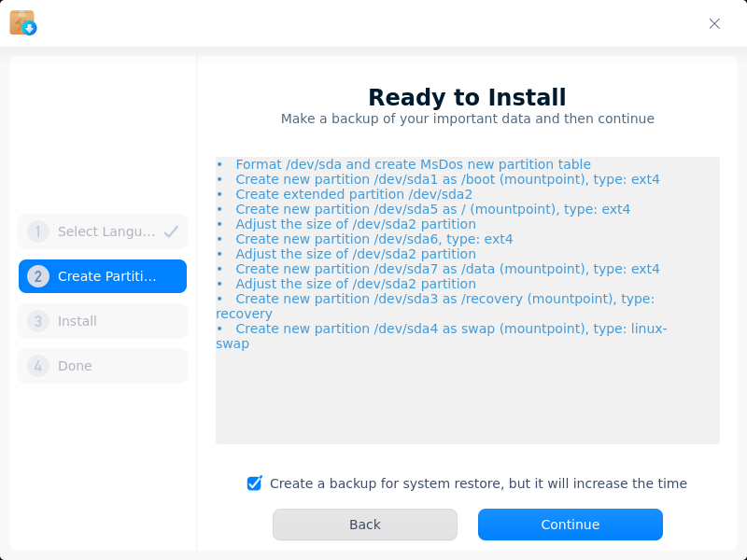The height and width of the screenshot is (560, 747).
Task: Click the 'Create extended partition /dev/sda2' line
Action: click(x=354, y=195)
